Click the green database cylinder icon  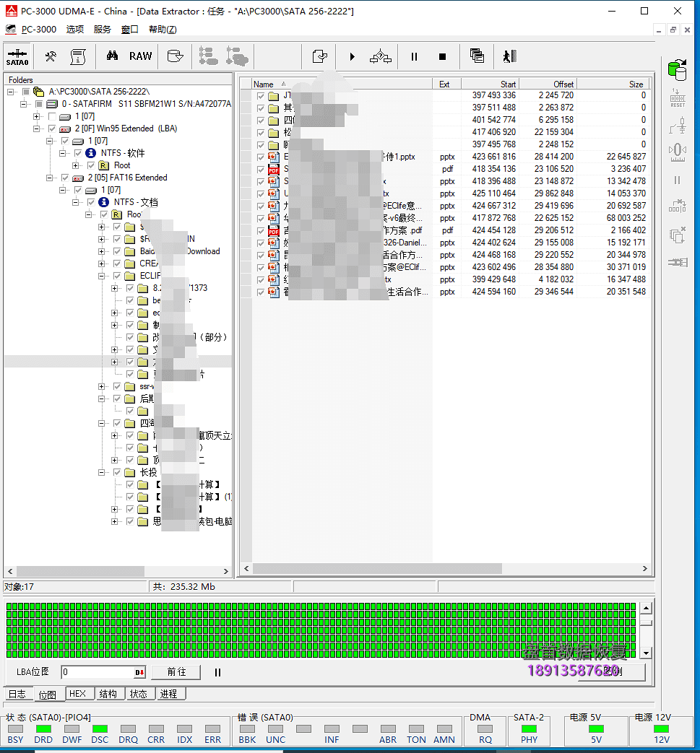[x=678, y=70]
